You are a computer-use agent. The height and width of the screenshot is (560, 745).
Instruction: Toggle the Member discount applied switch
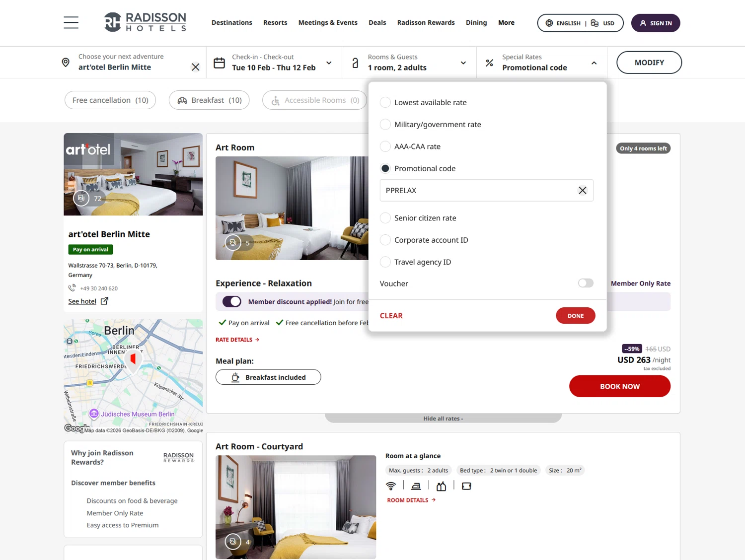click(x=232, y=301)
